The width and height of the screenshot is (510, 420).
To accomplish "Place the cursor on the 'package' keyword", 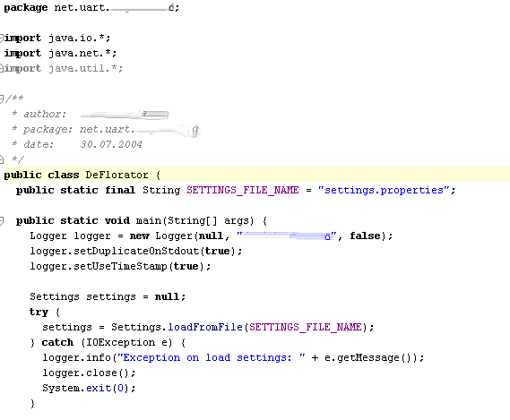I will point(26,8).
